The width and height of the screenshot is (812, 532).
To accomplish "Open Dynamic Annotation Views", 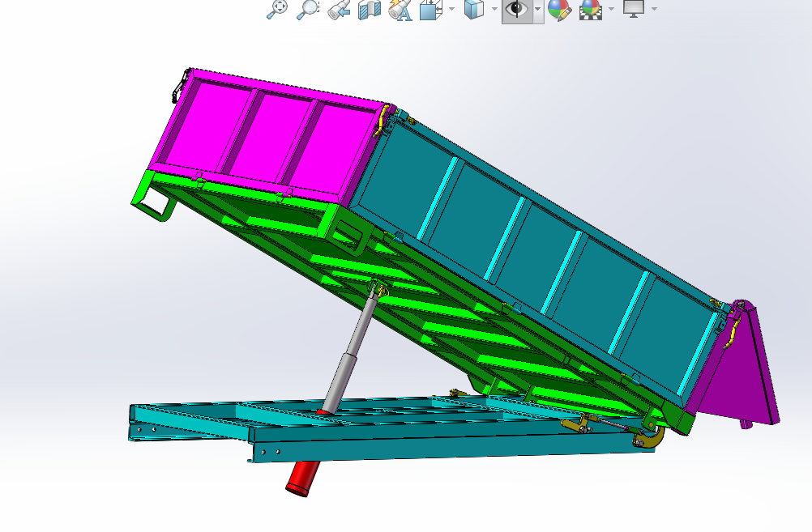I will tap(400, 10).
